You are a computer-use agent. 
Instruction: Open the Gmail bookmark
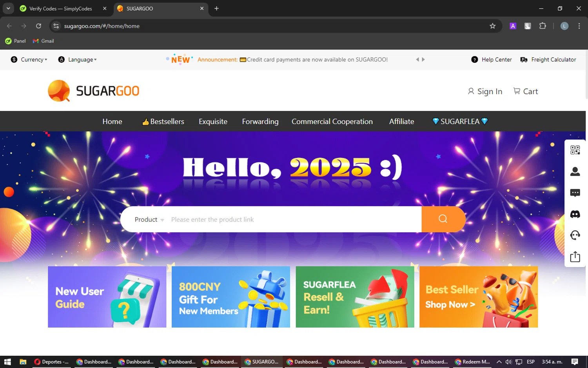[44, 41]
